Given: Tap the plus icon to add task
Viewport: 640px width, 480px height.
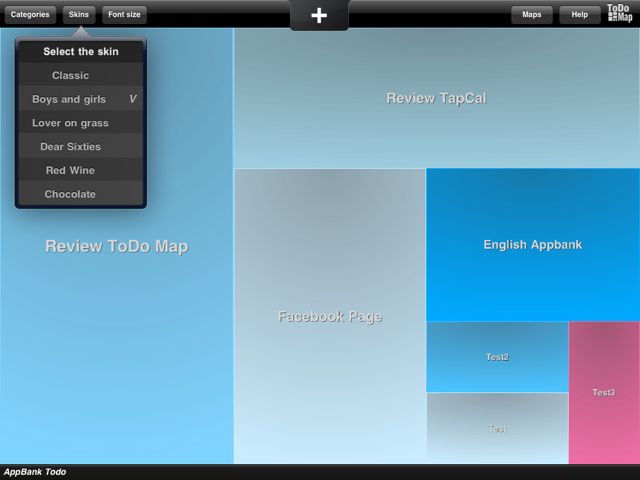Looking at the screenshot, I should click(319, 16).
